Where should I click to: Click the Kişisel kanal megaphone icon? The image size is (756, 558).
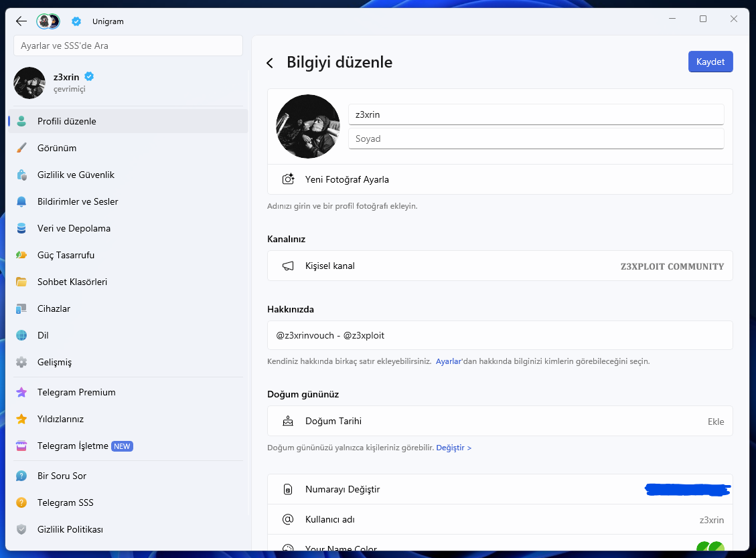click(x=288, y=266)
